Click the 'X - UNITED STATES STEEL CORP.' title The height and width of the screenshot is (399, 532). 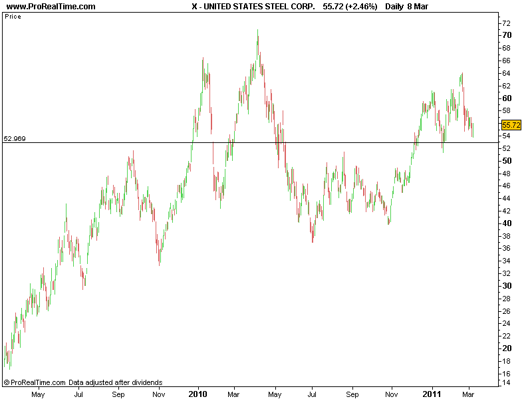click(x=253, y=7)
